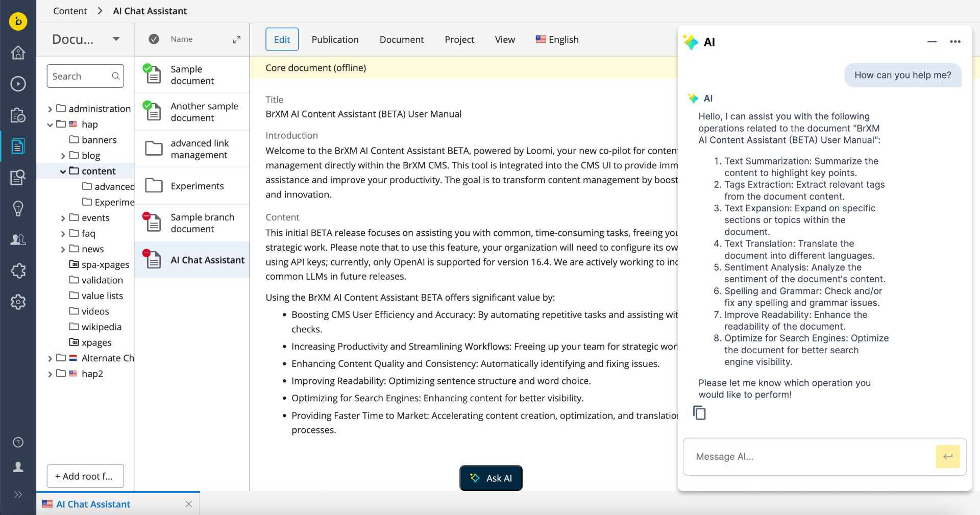Open the Sample document item

pos(192,75)
